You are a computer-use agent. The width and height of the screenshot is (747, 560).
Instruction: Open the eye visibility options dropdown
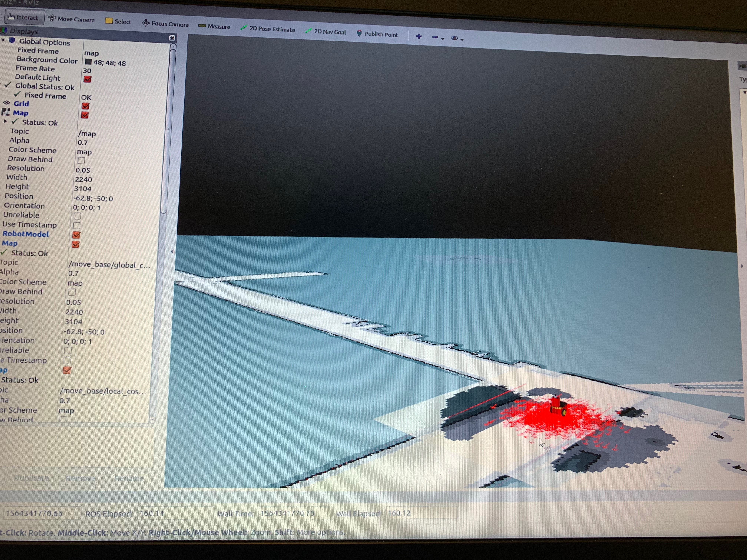(x=457, y=39)
